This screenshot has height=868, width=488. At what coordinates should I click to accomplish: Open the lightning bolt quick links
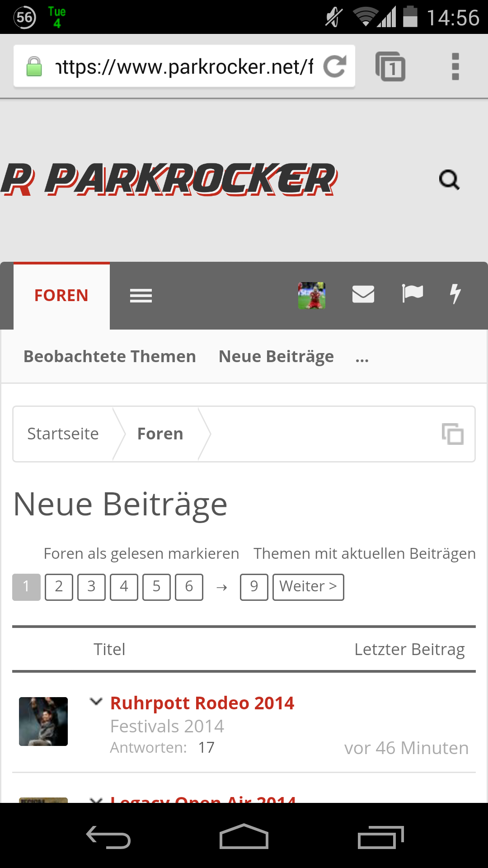(x=455, y=294)
